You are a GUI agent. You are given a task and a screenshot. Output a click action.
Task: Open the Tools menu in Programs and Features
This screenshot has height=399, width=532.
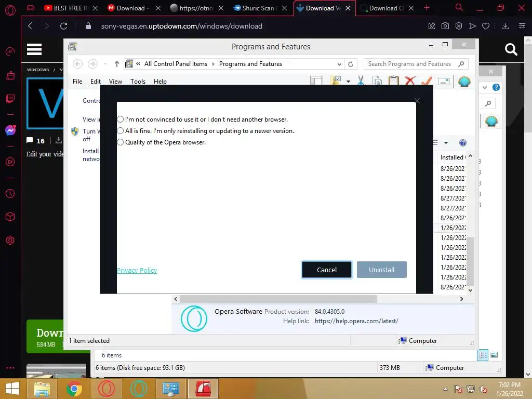pos(138,82)
